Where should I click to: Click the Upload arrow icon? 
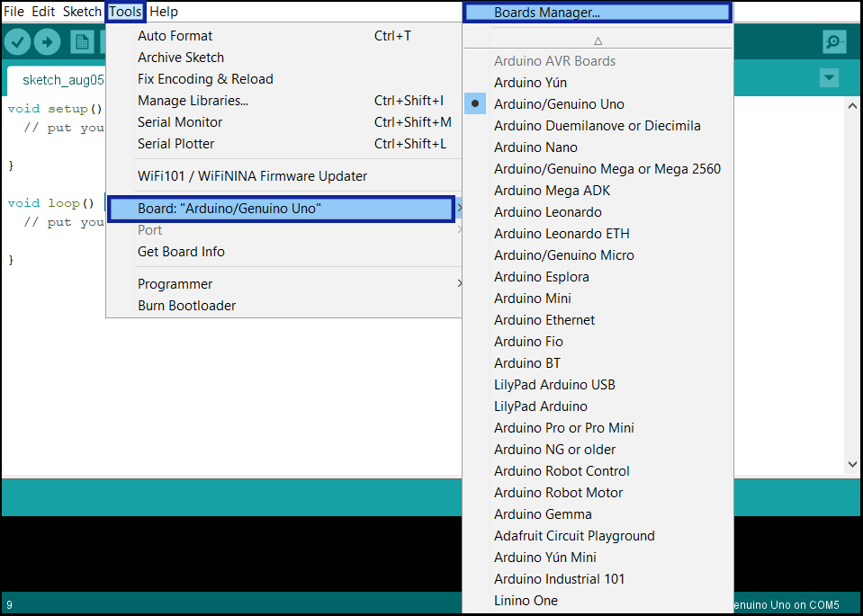coord(47,42)
